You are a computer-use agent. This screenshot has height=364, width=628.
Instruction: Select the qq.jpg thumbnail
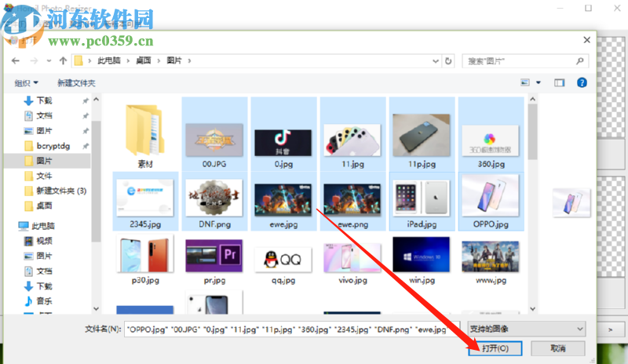tap(283, 260)
